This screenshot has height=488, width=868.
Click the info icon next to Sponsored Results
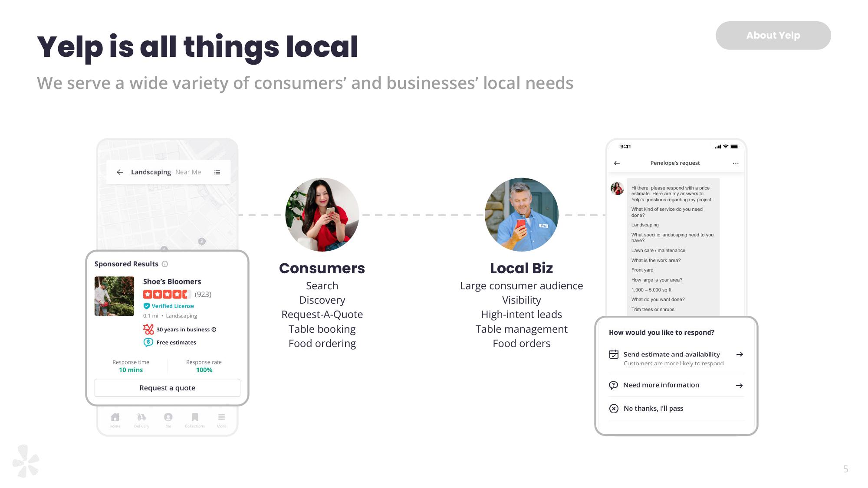coord(164,264)
